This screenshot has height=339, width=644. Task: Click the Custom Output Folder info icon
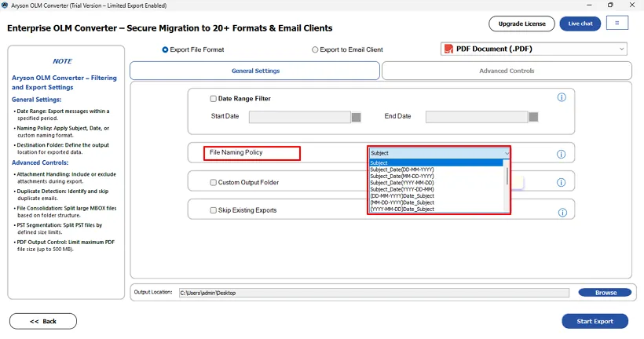pyautogui.click(x=562, y=183)
